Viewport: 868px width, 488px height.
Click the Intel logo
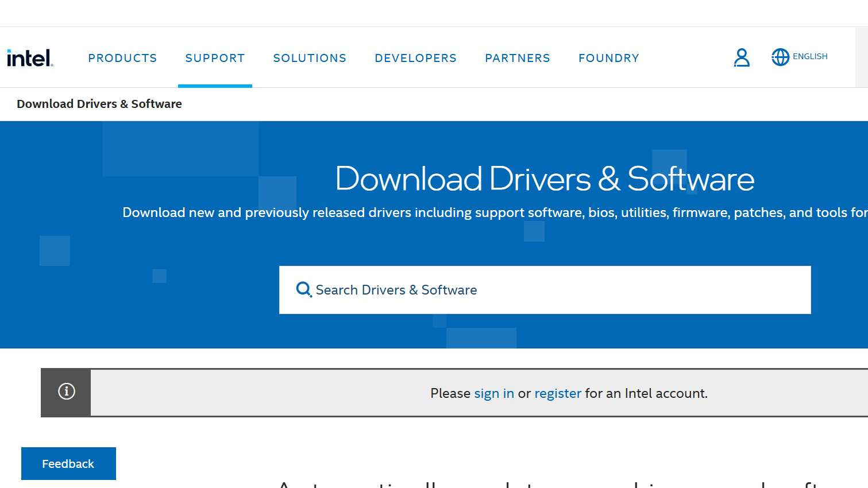coord(30,58)
